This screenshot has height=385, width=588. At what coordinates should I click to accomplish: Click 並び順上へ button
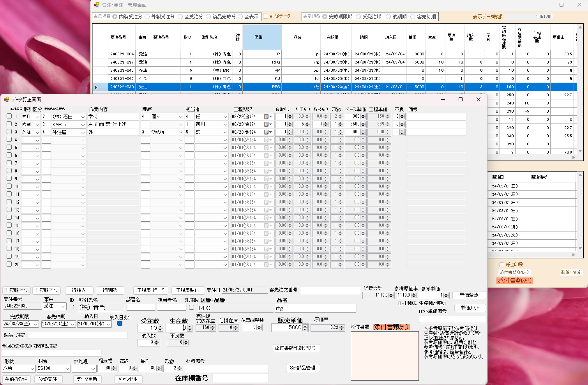16,290
